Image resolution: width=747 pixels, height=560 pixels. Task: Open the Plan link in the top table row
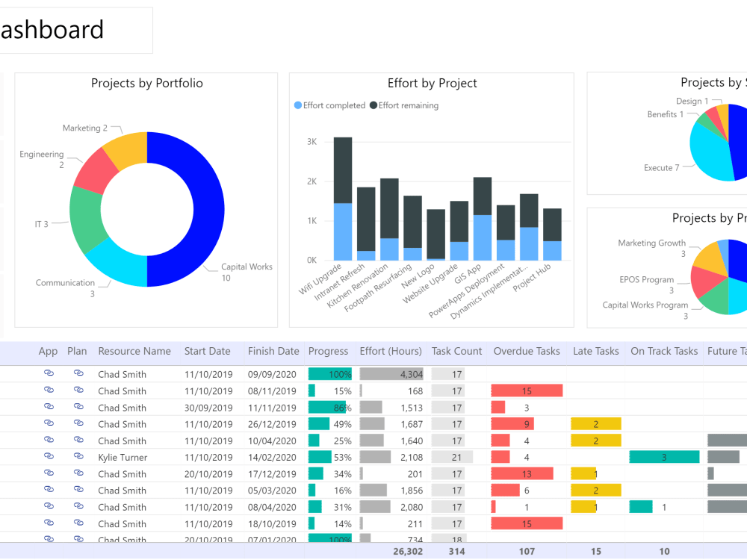pyautogui.click(x=78, y=373)
